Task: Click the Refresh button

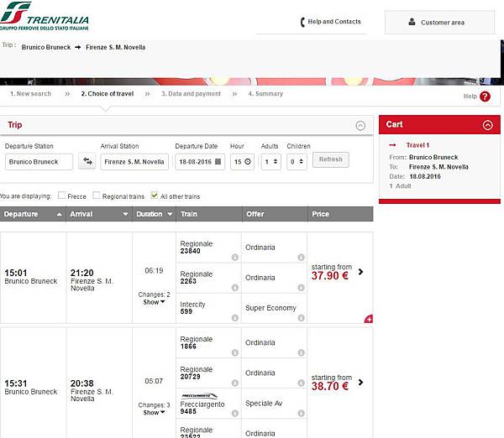Action: click(331, 159)
